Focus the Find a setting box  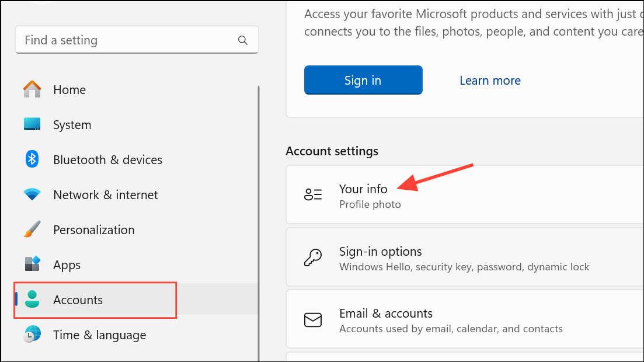(137, 40)
